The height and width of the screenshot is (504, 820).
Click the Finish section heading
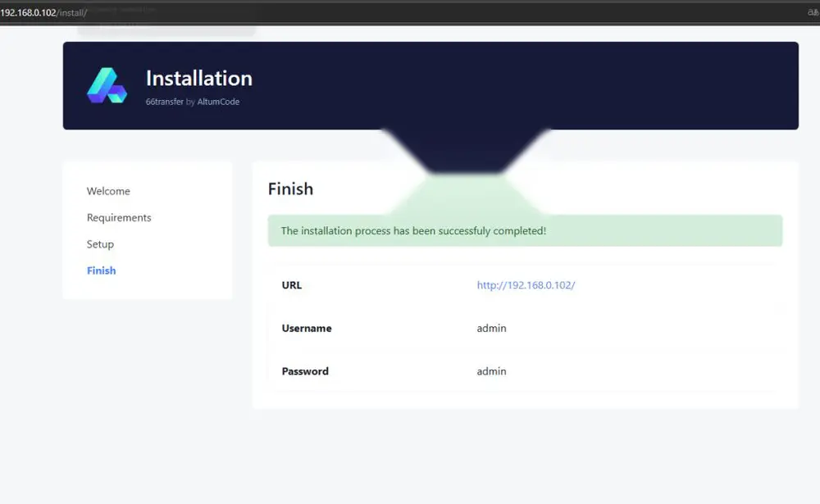click(290, 188)
